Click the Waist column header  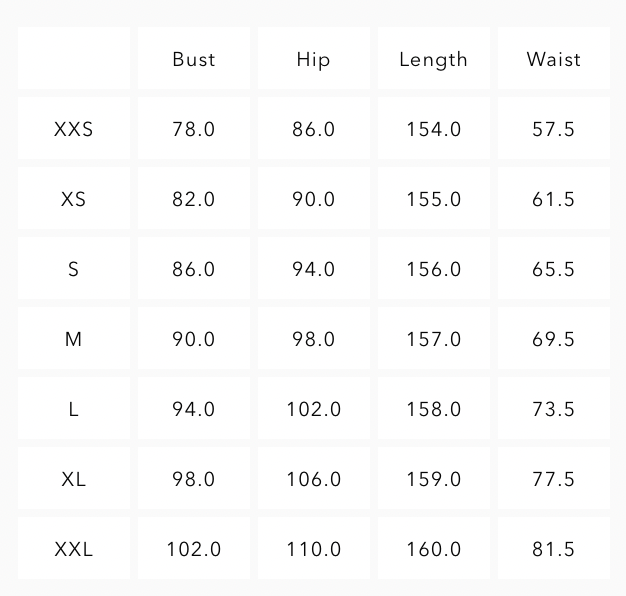[553, 59]
